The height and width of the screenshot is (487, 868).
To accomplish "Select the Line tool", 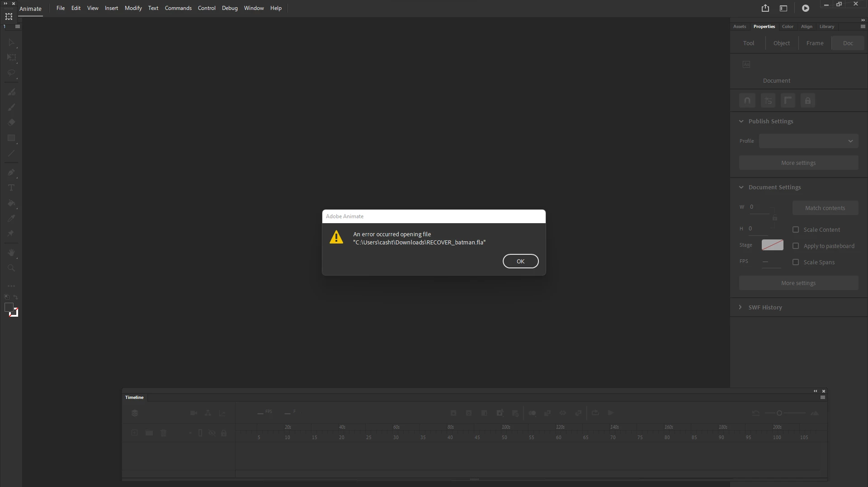I will [x=11, y=154].
